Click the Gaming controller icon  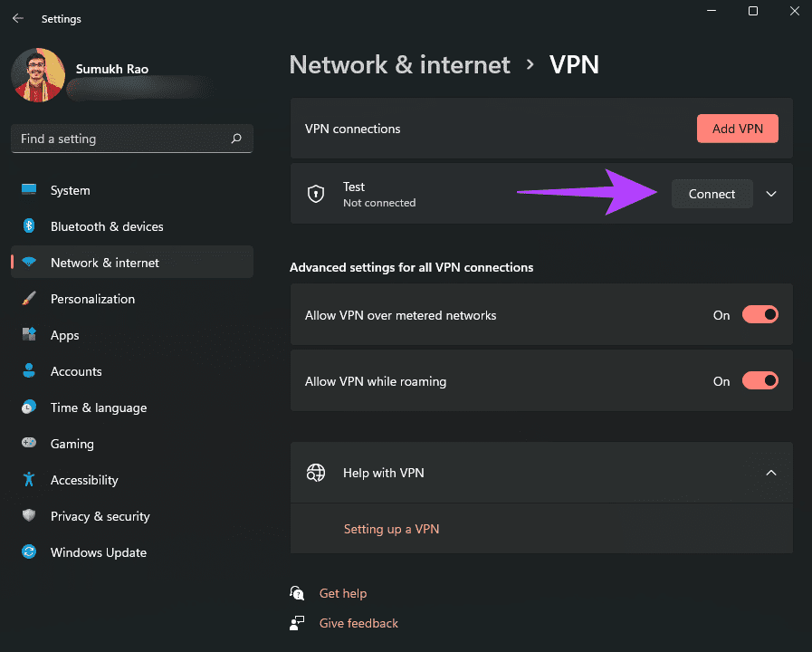[x=29, y=443]
